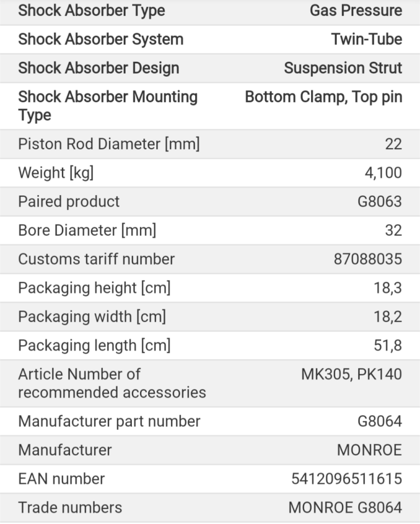Select the Gas Pressure value

point(355,10)
